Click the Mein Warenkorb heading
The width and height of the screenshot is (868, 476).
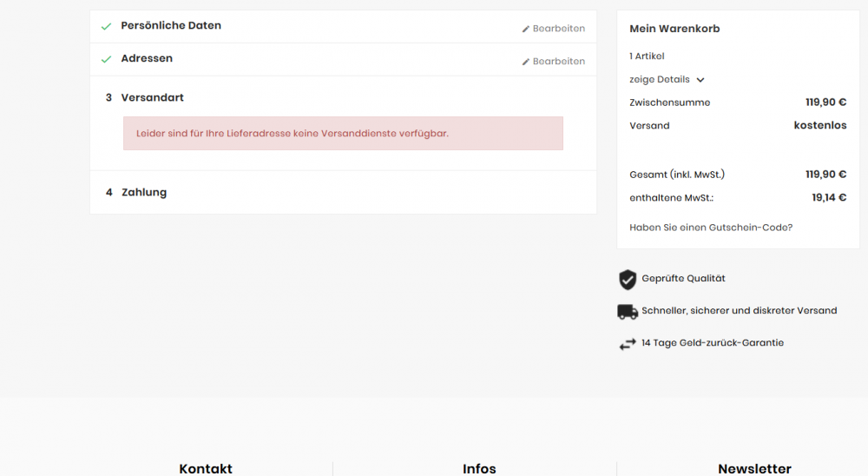tap(674, 29)
